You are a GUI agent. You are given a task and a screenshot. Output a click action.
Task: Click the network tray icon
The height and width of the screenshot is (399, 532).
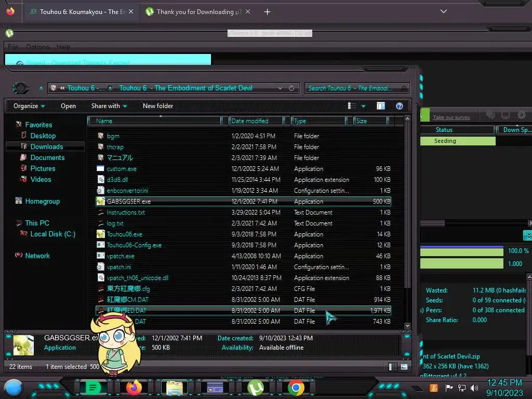pos(462,388)
